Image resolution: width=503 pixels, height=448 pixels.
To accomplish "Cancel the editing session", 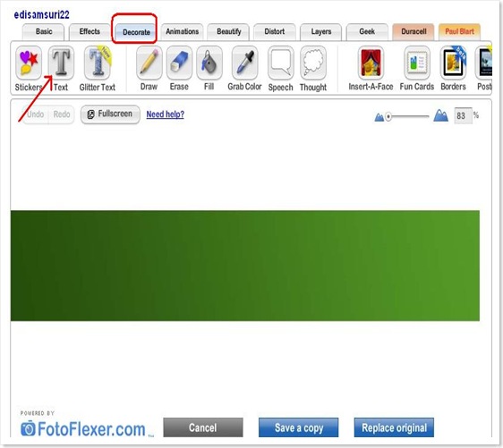I will coord(203,427).
